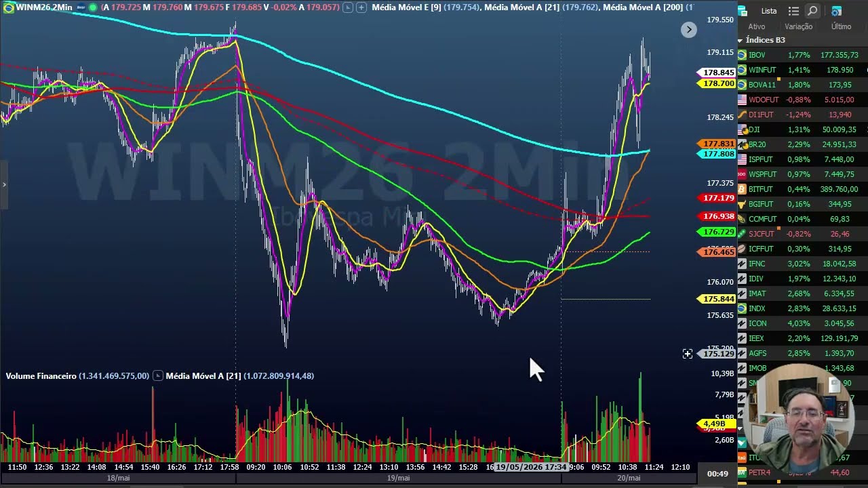This screenshot has height=488, width=868.
Task: Select the WDOFUT ticker name
Action: coord(764,100)
